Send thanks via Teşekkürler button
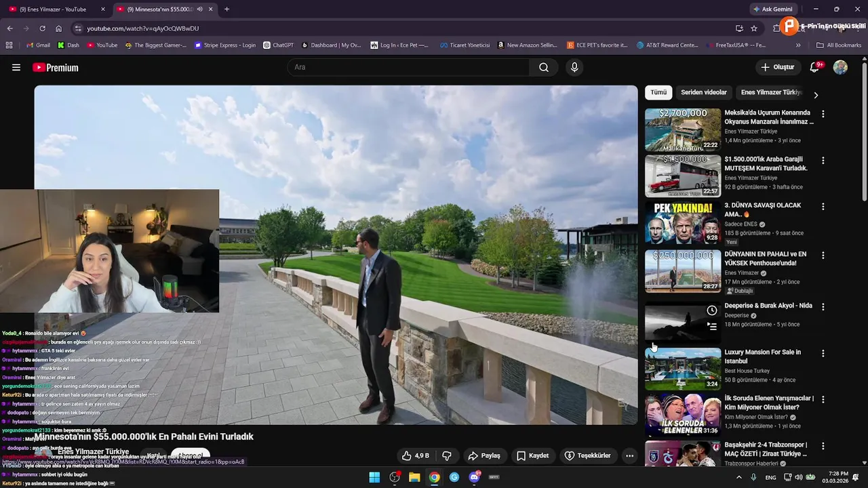868x488 pixels. pos(588,455)
